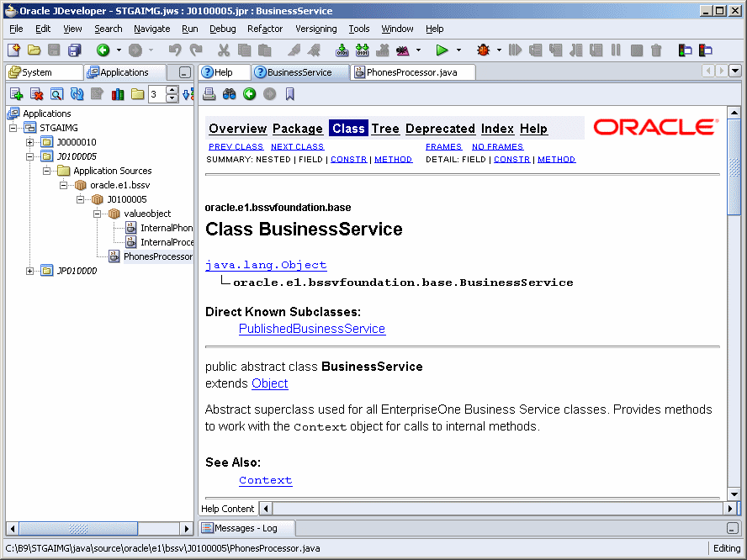Open the Context See Also link
The width and height of the screenshot is (747, 560).
(265, 480)
